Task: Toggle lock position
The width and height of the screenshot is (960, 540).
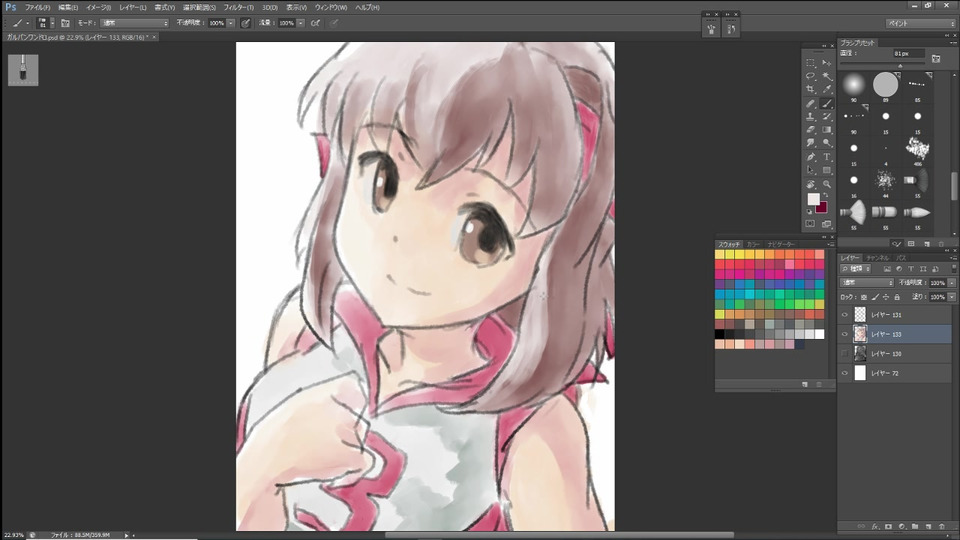Action: [886, 297]
